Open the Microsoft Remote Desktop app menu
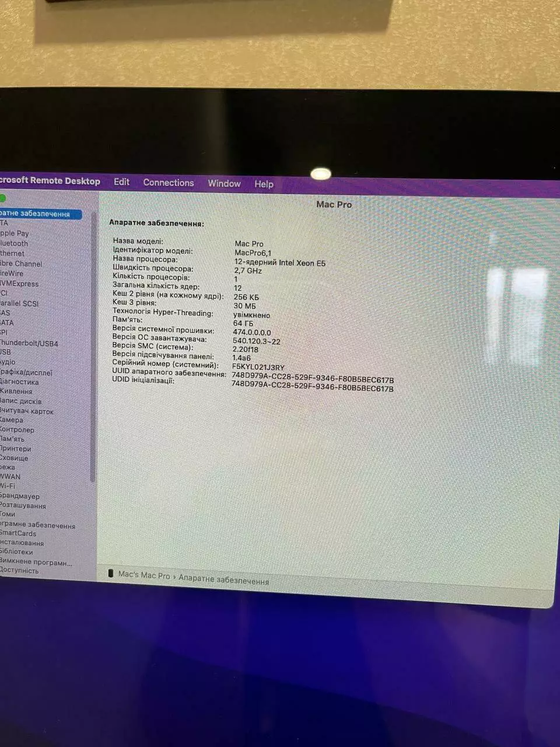 (x=50, y=181)
